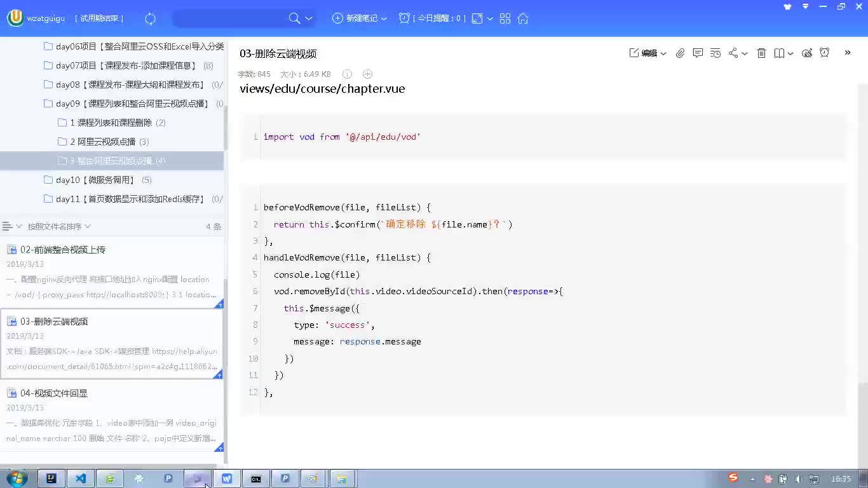Open note 02-前端整合视频上传
The width and height of the screenshot is (868, 488).
pyautogui.click(x=111, y=272)
